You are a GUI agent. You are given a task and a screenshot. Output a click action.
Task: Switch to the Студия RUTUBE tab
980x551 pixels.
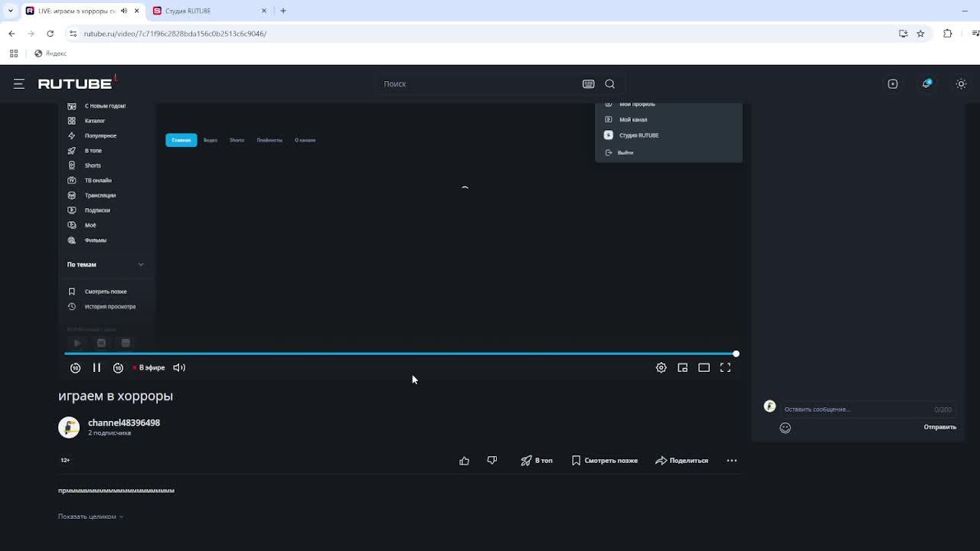click(x=207, y=11)
